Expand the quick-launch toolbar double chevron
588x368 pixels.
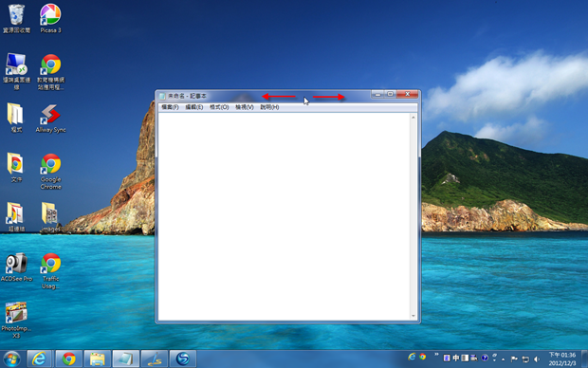tap(436, 354)
